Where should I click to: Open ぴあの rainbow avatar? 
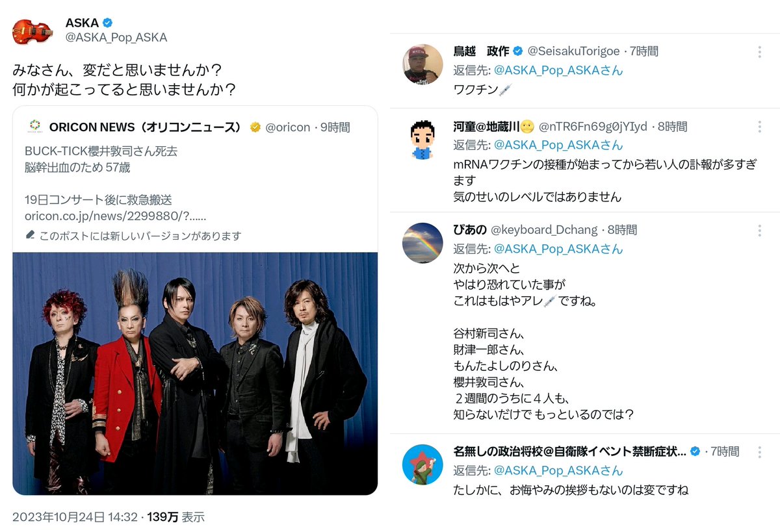click(422, 243)
